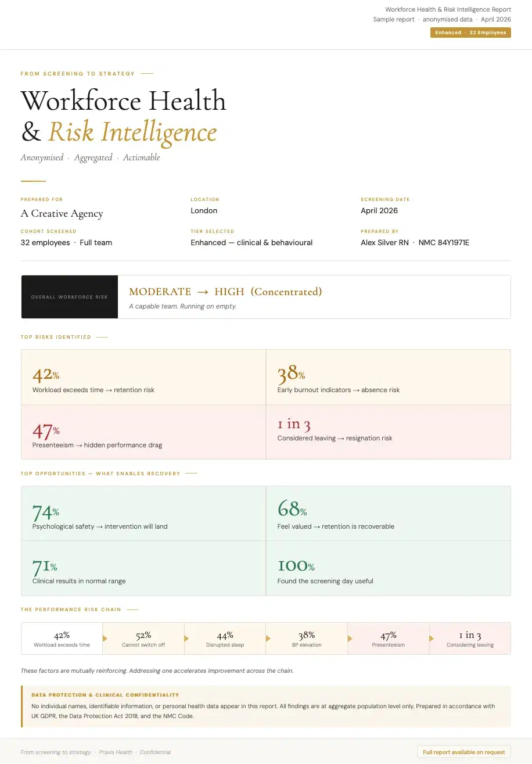Select the 47% Presenteeism chain step
Screen dimensions: 532x764
pos(389,639)
